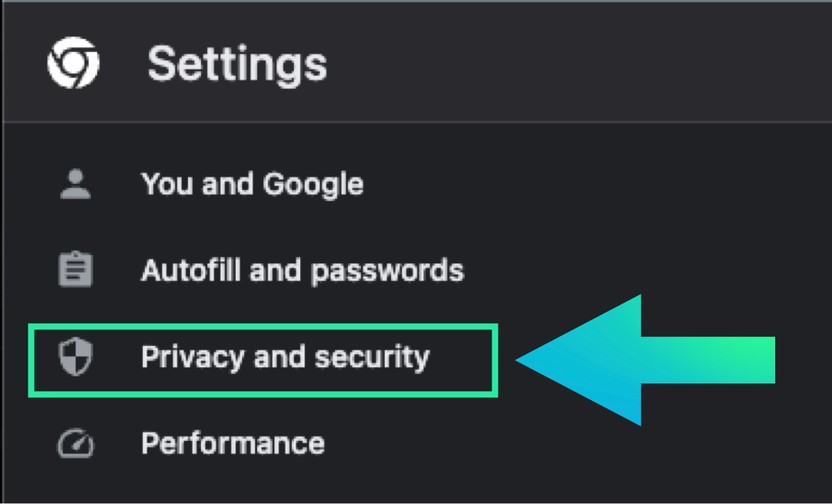This screenshot has width=832, height=504.
Task: Open the You and Google section
Action: click(x=252, y=184)
